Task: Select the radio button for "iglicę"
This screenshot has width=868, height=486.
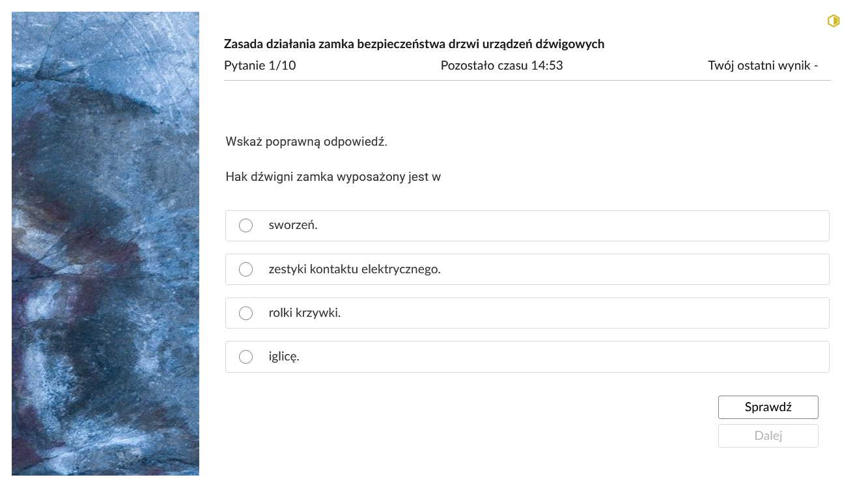Action: point(245,357)
